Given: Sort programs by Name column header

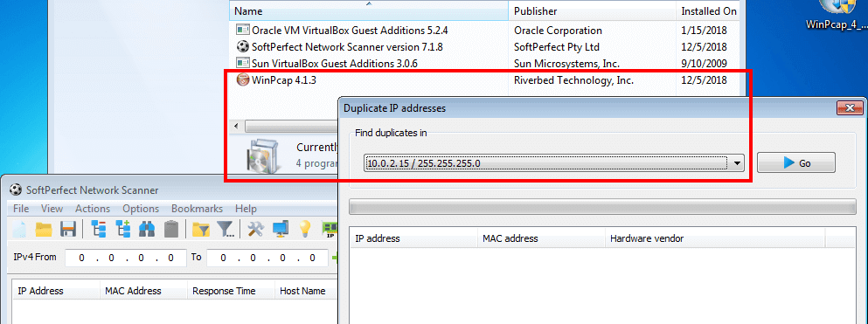Looking at the screenshot, I should point(369,11).
